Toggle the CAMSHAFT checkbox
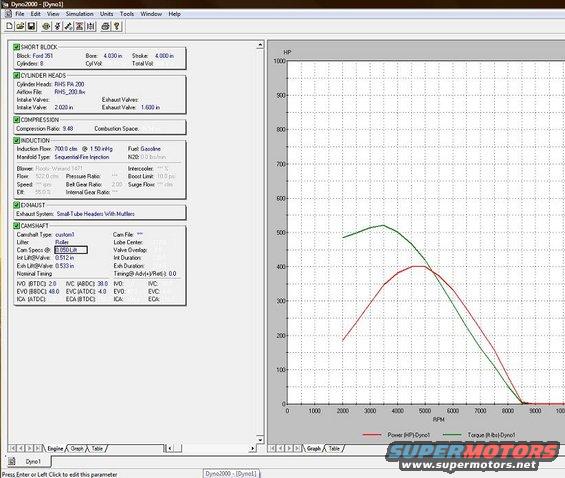Viewport: 565px width, 478px height. coord(16,225)
